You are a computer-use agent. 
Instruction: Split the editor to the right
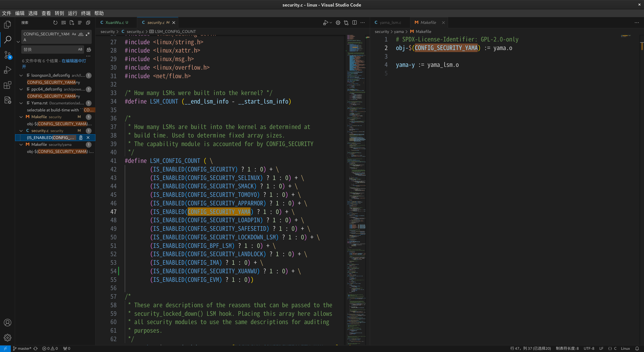354,23
